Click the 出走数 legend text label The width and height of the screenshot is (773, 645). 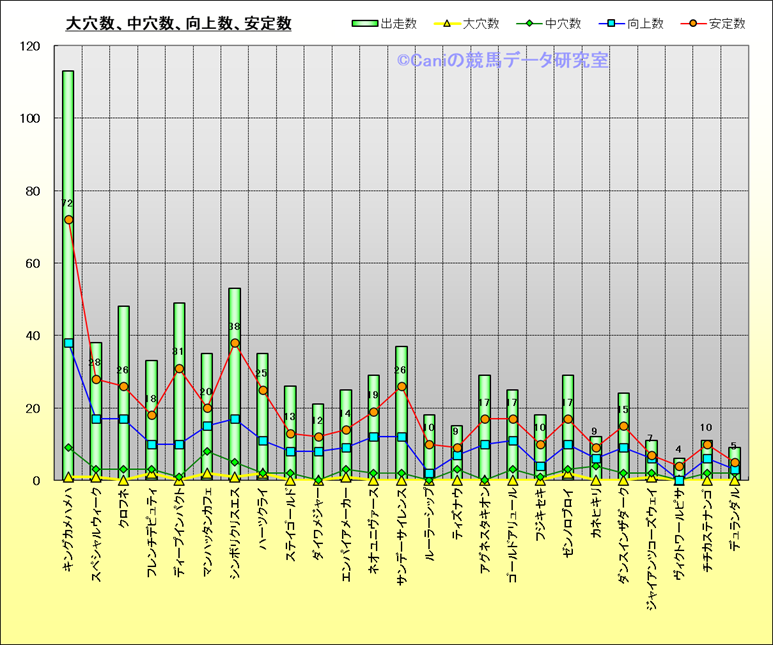pos(405,24)
